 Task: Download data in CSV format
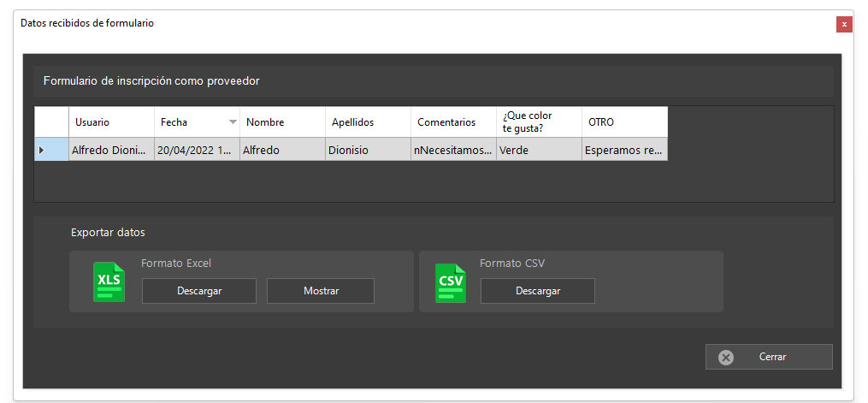(x=538, y=291)
